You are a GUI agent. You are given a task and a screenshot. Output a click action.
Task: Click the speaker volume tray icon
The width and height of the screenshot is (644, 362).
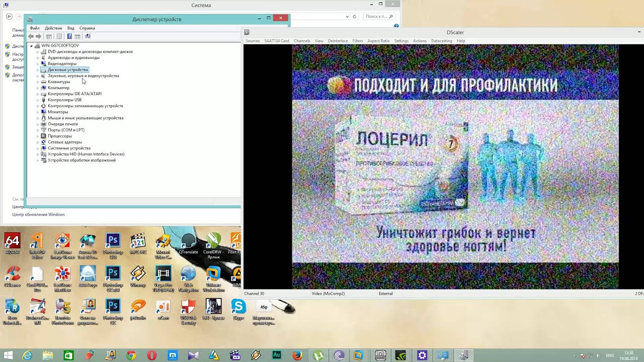598,355
